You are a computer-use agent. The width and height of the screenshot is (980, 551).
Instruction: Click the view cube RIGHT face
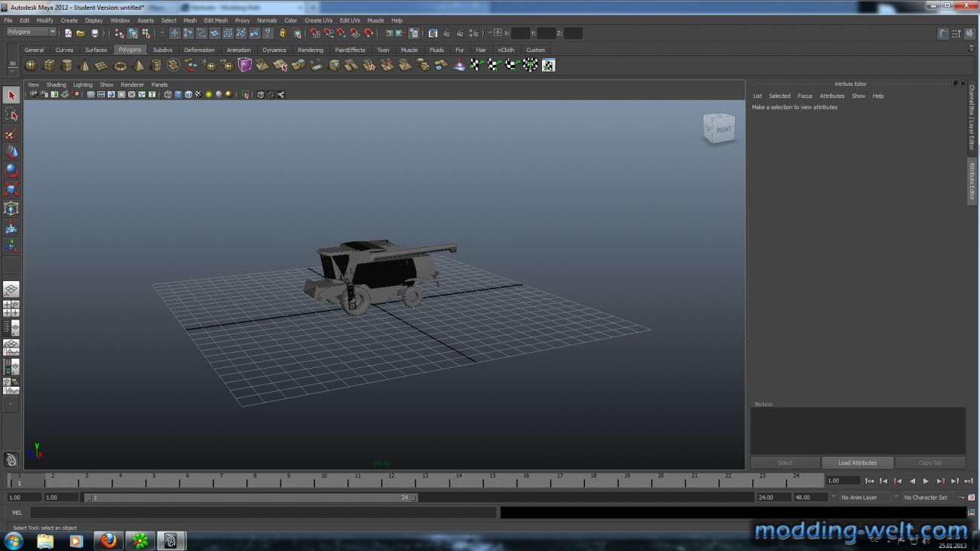[x=722, y=130]
